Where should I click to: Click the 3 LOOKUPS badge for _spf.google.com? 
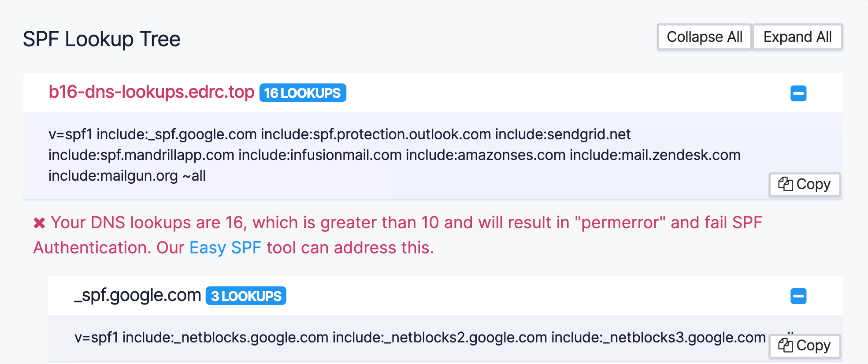click(x=245, y=296)
